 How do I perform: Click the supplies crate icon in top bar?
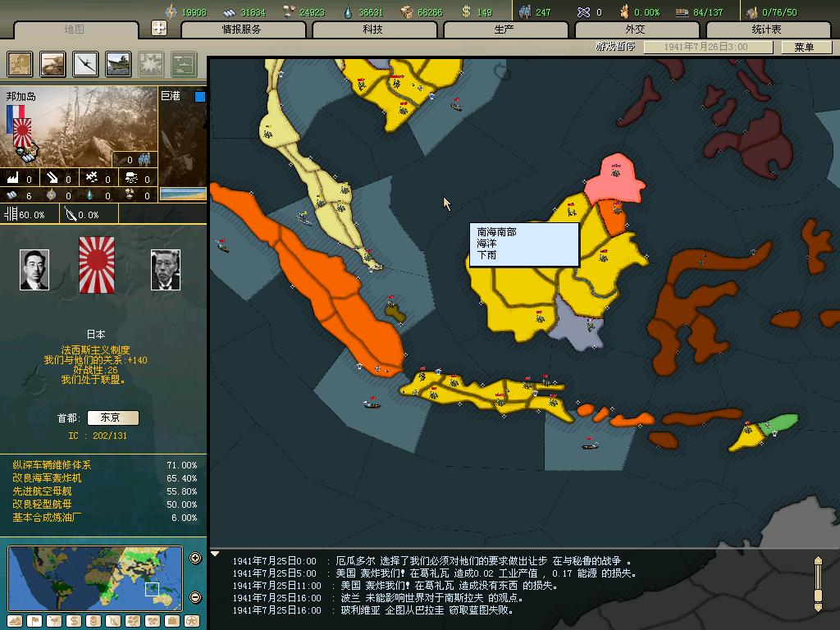(x=408, y=11)
